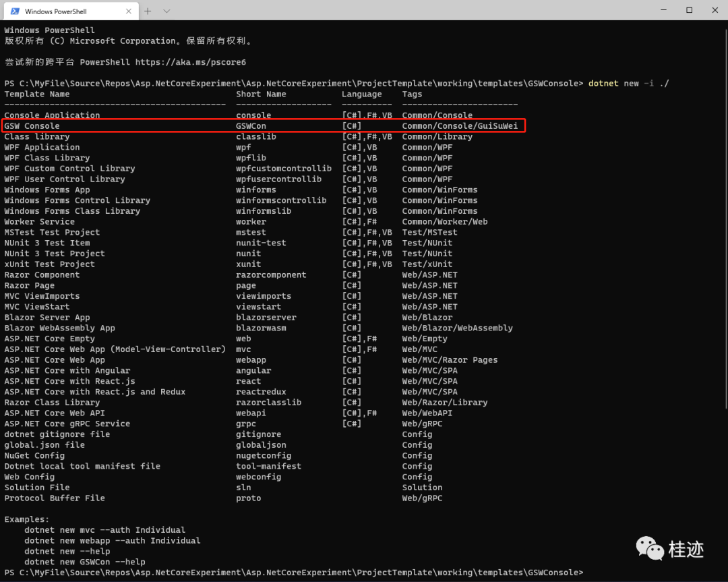
Task: Click the 'viewimports' short name
Action: pos(264,296)
